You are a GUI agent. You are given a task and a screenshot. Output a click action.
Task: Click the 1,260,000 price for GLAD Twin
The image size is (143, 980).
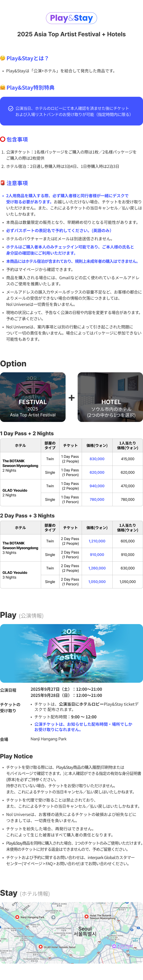pos(97,568)
